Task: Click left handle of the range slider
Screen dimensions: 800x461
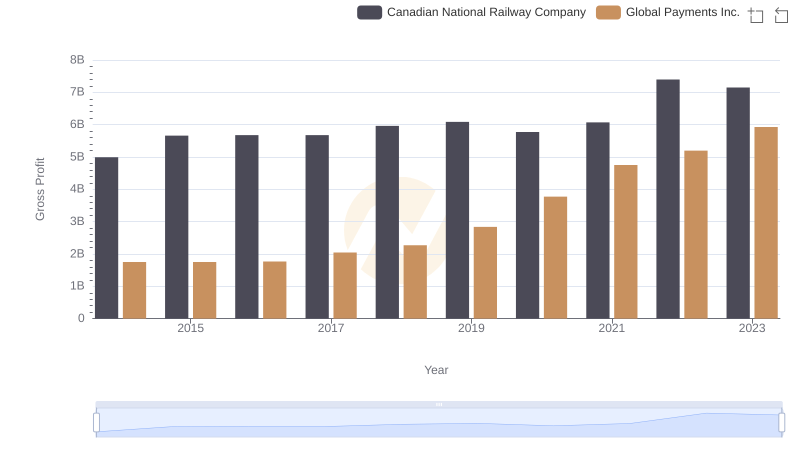Action: pos(96,422)
